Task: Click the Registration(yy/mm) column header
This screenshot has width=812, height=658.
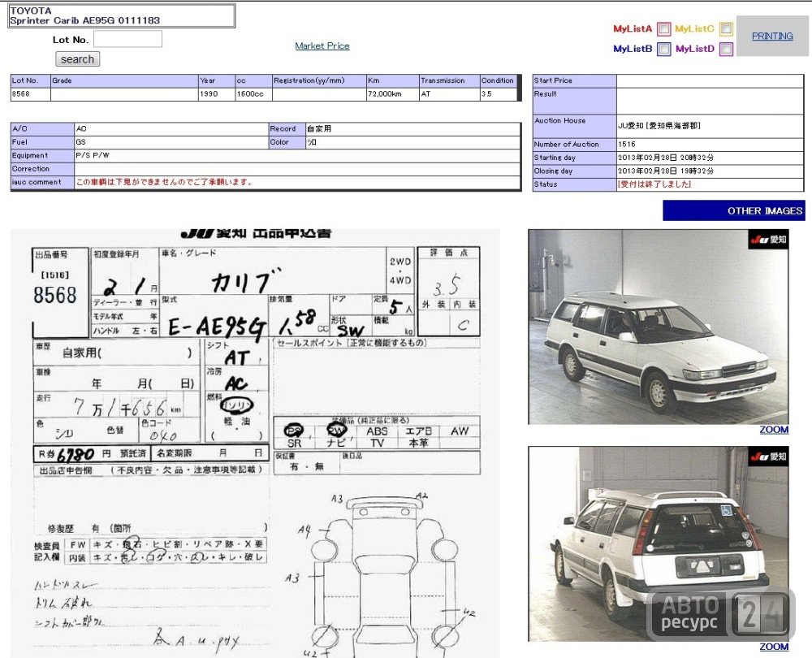Action: coord(319,80)
